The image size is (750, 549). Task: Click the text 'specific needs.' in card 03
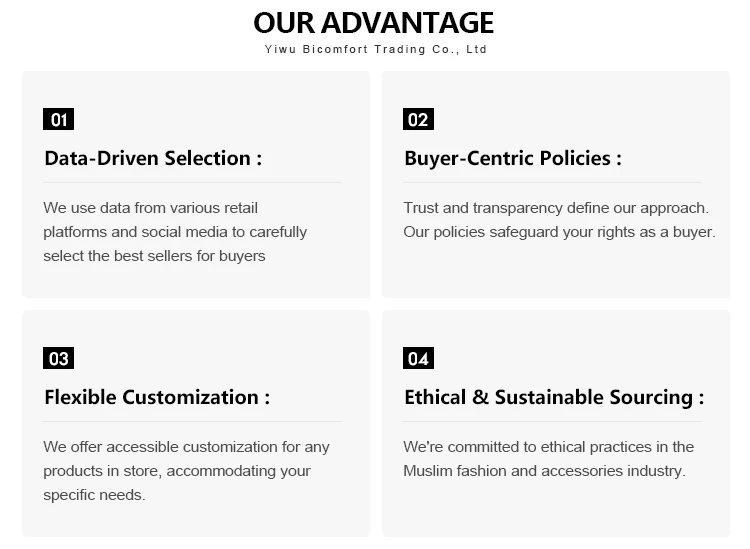click(x=94, y=495)
